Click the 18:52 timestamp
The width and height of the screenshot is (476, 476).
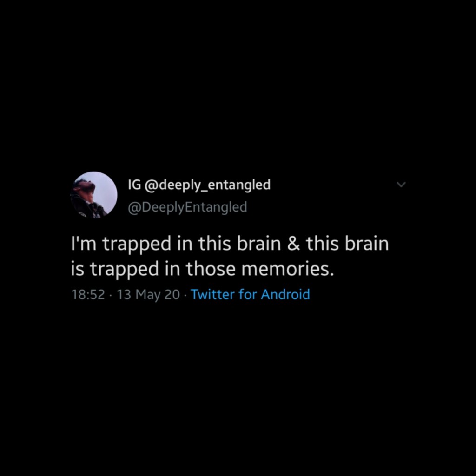88,294
